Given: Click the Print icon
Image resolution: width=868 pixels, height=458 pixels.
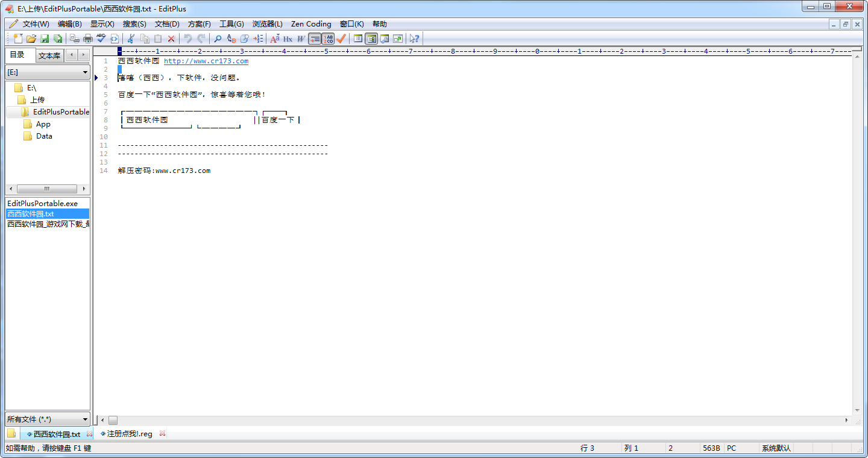Looking at the screenshot, I should [x=88, y=39].
